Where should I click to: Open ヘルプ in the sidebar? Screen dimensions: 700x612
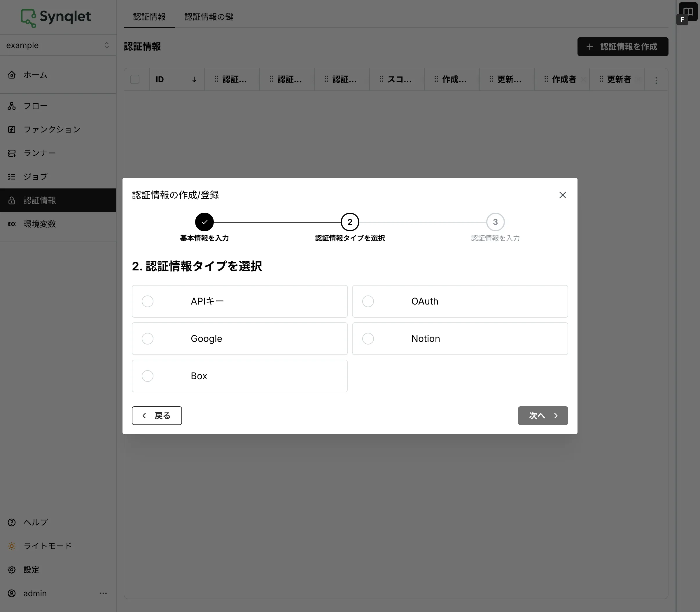58,522
